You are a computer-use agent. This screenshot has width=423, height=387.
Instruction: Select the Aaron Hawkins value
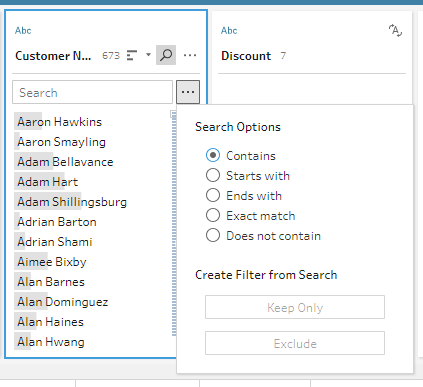pyautogui.click(x=60, y=122)
